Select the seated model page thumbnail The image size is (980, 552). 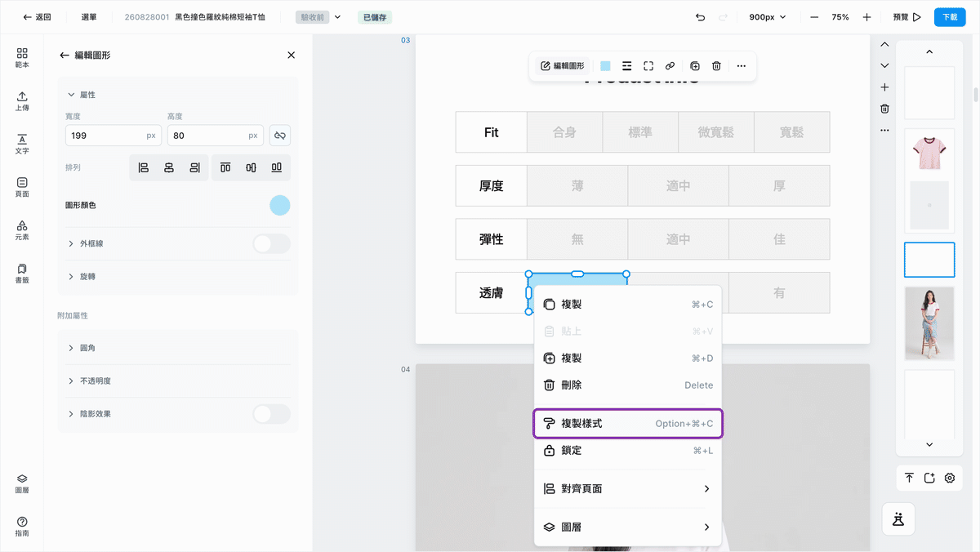pos(929,323)
